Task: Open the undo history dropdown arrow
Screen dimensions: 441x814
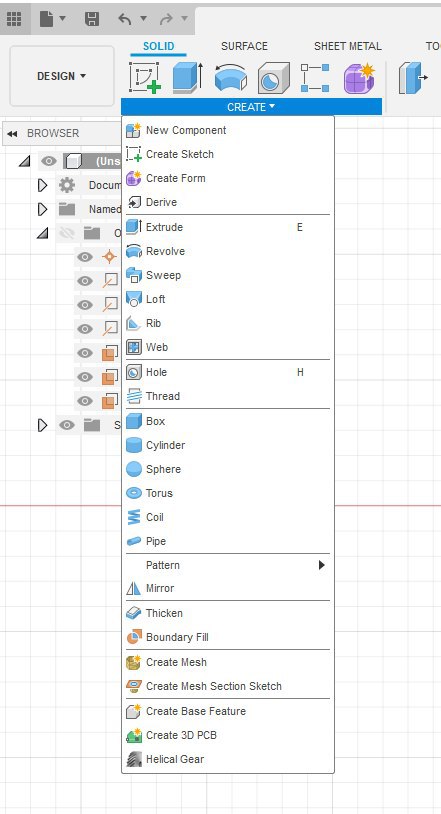Action: 143,19
